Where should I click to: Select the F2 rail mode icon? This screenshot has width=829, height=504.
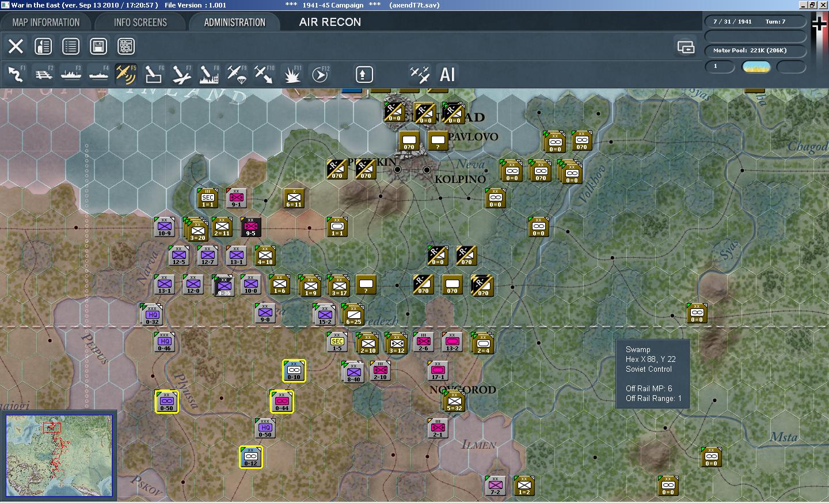43,74
